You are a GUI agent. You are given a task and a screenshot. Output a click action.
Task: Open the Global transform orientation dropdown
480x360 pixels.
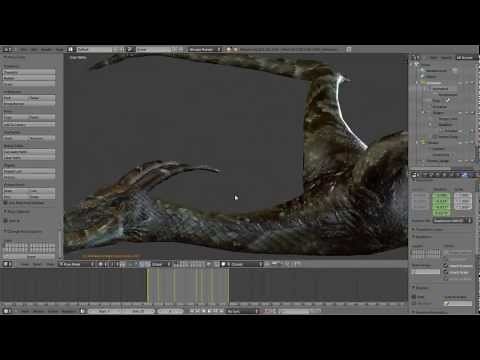tap(160, 264)
